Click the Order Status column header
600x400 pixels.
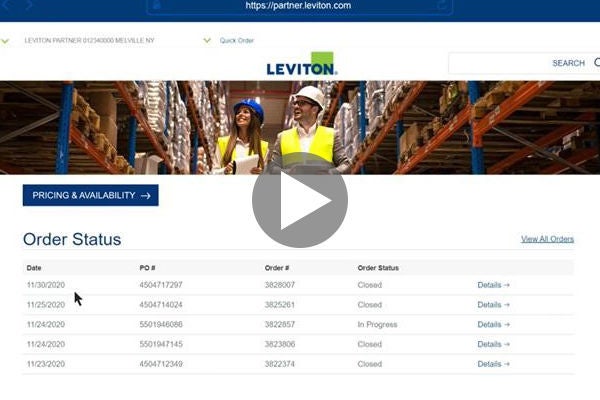378,268
